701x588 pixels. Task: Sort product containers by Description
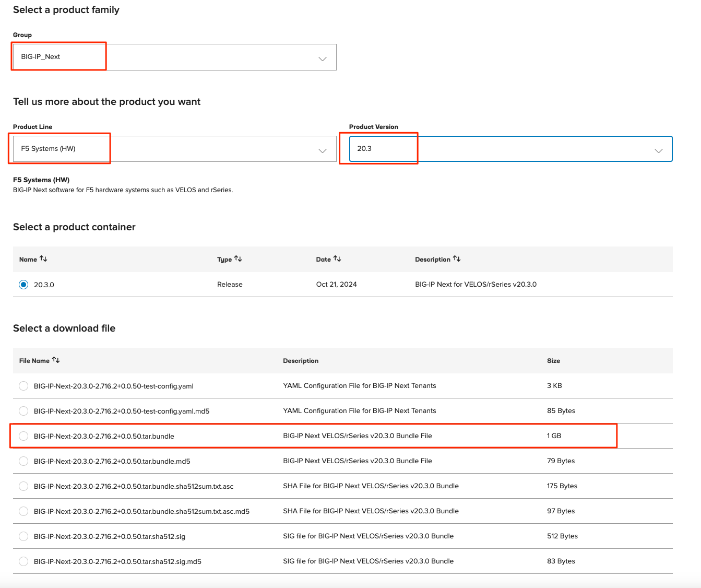pyautogui.click(x=457, y=259)
